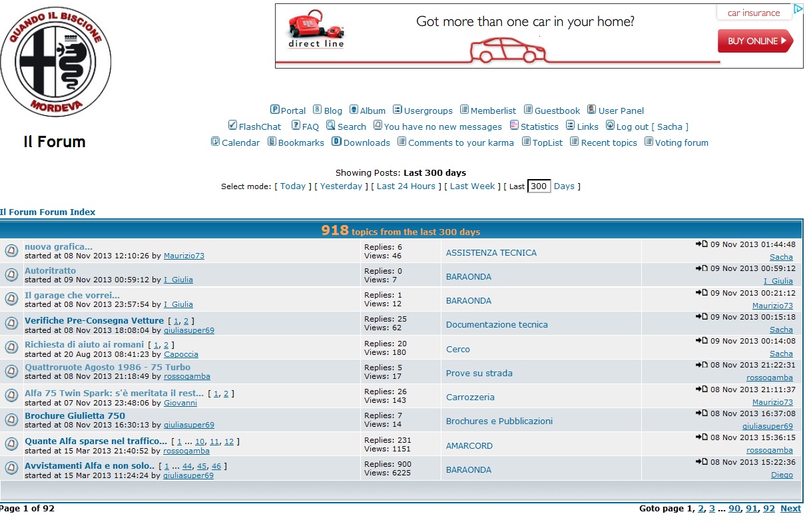Open the Brochures e Pubblicazioni forum
This screenshot has width=809, height=532.
(x=499, y=421)
